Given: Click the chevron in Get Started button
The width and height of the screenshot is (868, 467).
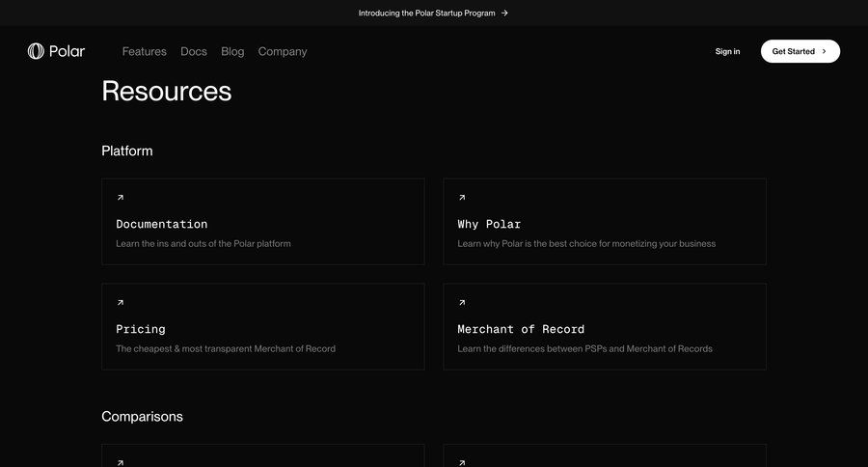Looking at the screenshot, I should [x=825, y=51].
